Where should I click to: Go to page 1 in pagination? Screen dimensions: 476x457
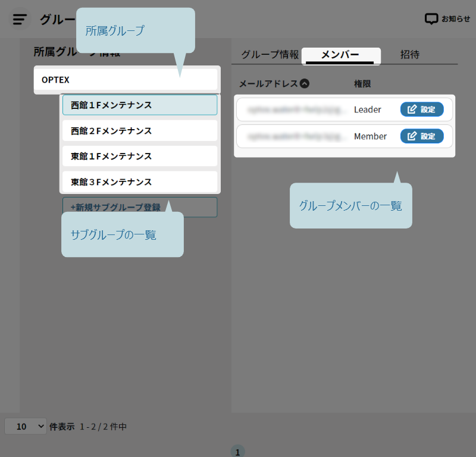237,452
